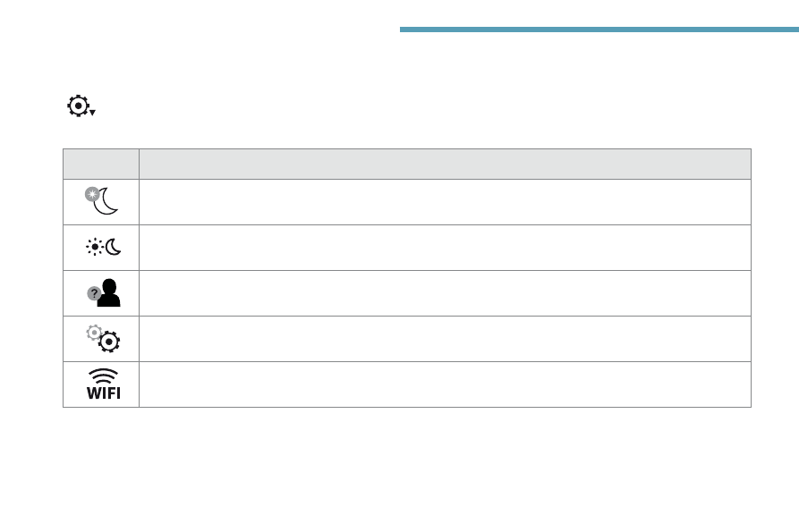
Task: Click the blue bar at top
Action: point(599,30)
